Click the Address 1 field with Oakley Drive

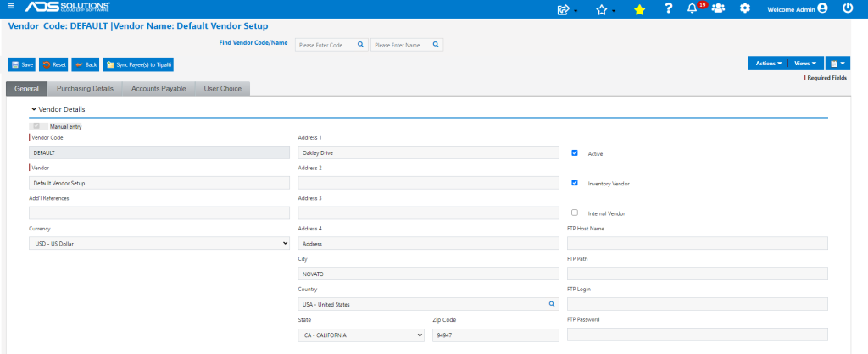coord(428,152)
